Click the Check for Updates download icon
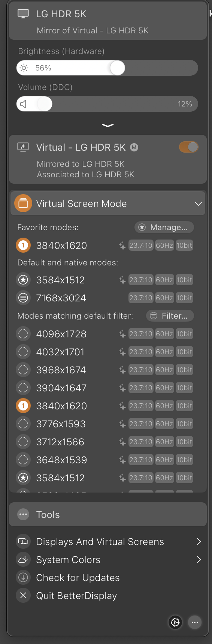The image size is (212, 644). [23, 578]
